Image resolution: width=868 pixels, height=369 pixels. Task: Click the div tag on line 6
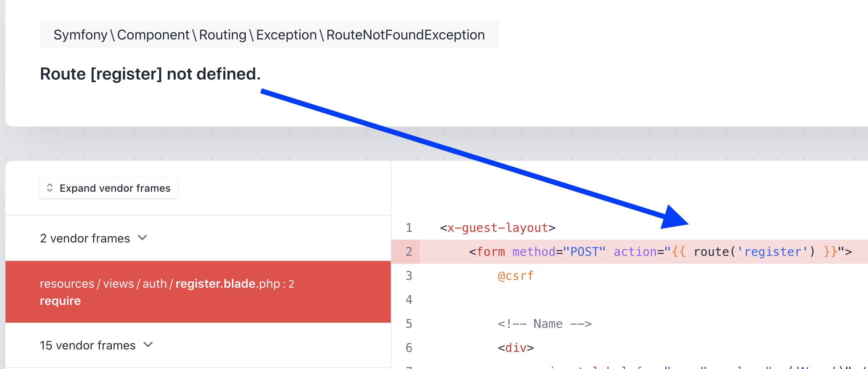click(516, 348)
